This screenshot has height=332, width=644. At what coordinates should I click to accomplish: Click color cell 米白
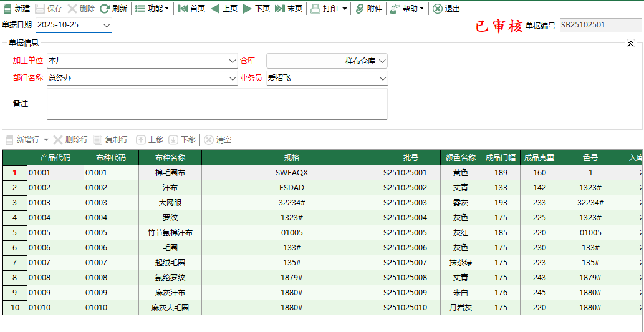[461, 293]
